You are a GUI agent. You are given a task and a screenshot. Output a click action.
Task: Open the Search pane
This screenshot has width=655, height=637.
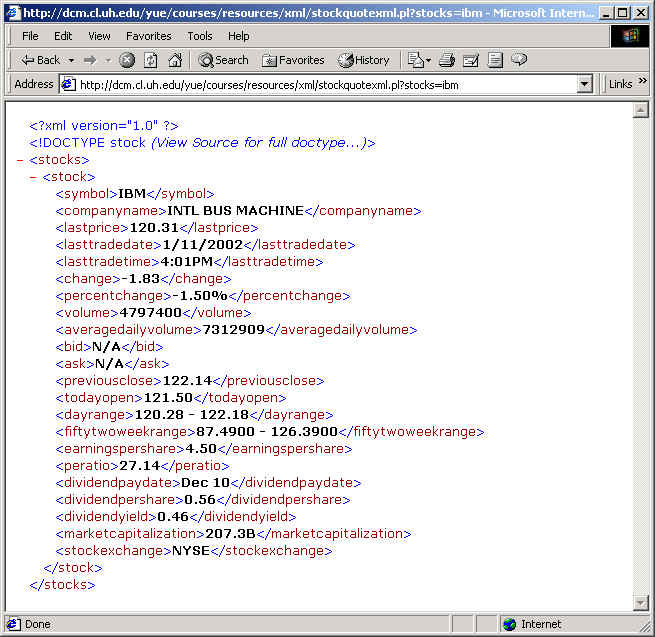223,60
